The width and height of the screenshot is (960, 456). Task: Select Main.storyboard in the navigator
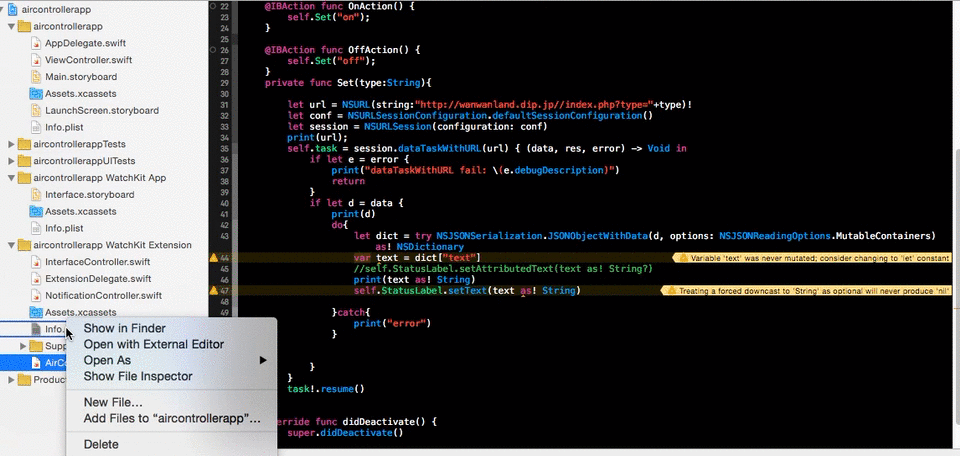(81, 77)
